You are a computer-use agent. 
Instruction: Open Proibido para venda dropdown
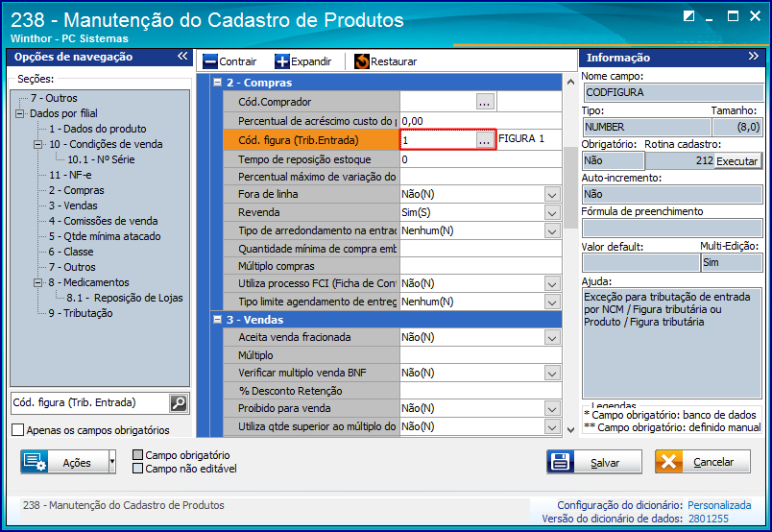[x=552, y=408]
